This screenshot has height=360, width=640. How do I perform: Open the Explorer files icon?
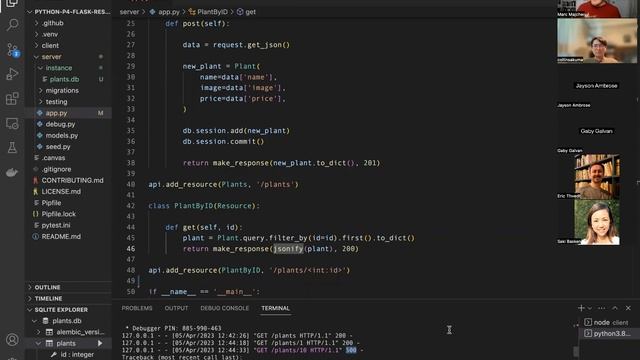[12, 3]
